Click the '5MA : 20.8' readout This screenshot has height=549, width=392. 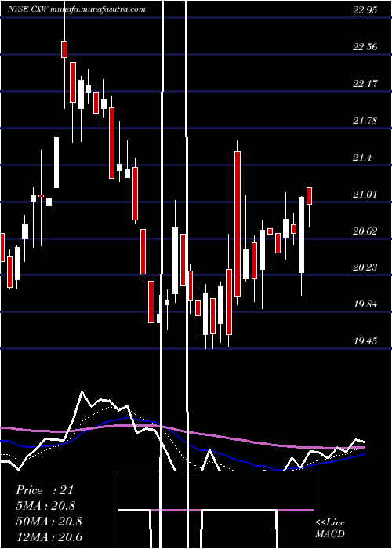[45, 506]
